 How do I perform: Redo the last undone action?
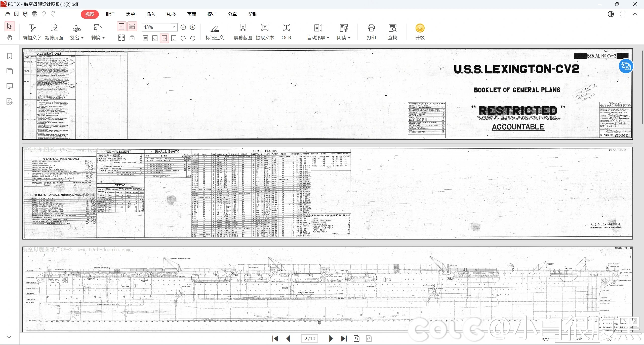click(53, 14)
